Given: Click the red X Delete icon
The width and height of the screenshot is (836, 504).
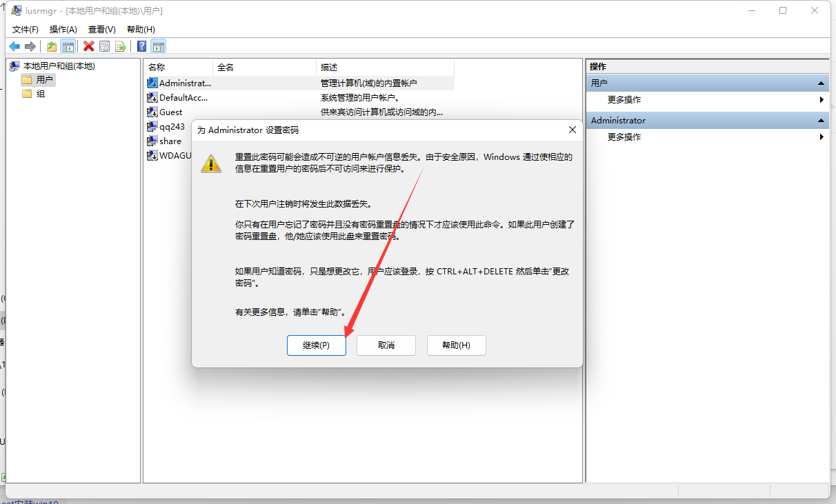Looking at the screenshot, I should 88,46.
